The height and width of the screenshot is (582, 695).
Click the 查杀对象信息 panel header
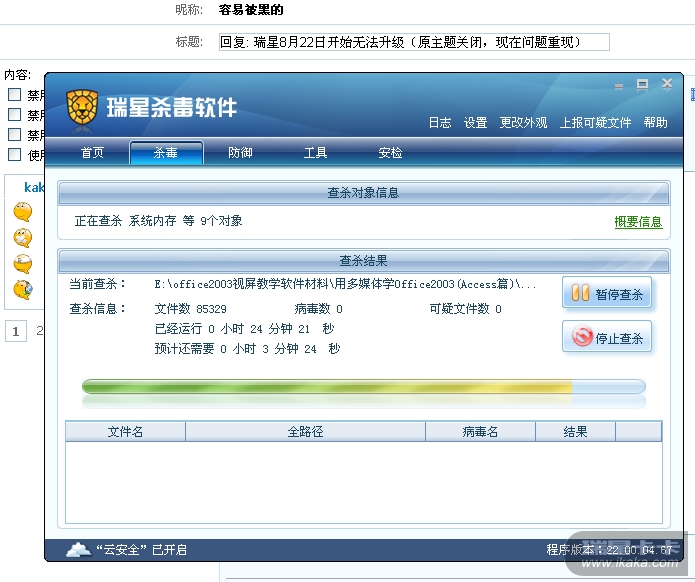coord(363,193)
